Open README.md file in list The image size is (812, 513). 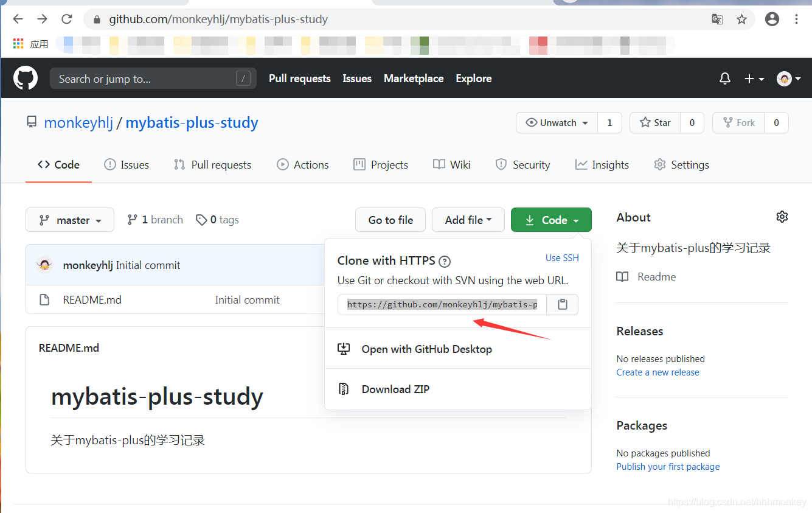(x=92, y=300)
